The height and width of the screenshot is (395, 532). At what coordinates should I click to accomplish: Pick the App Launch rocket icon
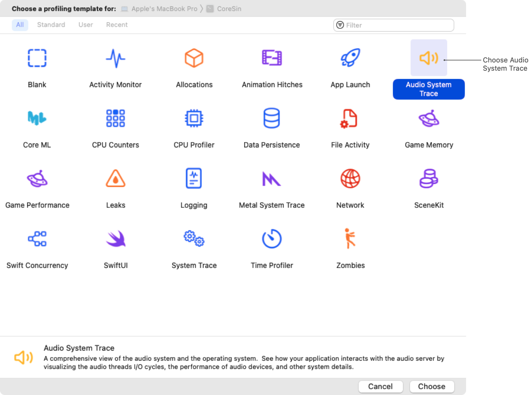pyautogui.click(x=350, y=58)
